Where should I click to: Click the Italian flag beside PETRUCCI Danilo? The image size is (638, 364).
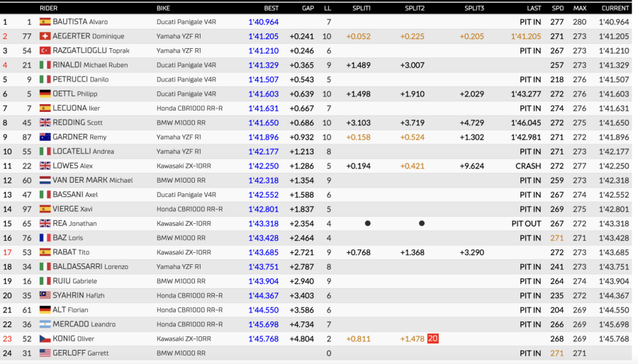pos(45,79)
